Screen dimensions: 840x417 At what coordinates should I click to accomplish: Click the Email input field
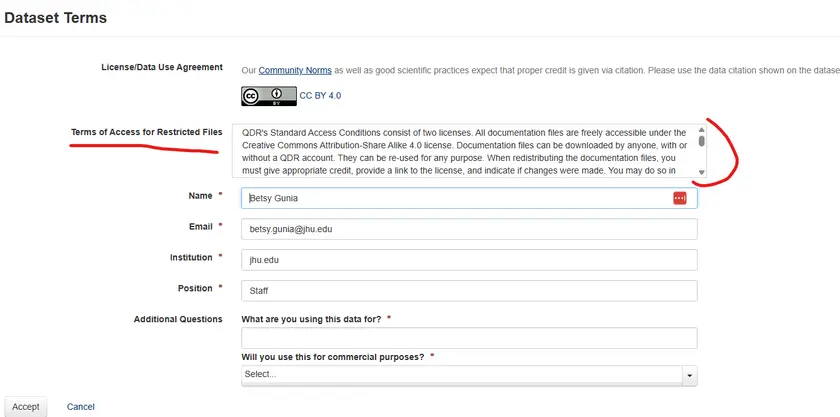(469, 229)
